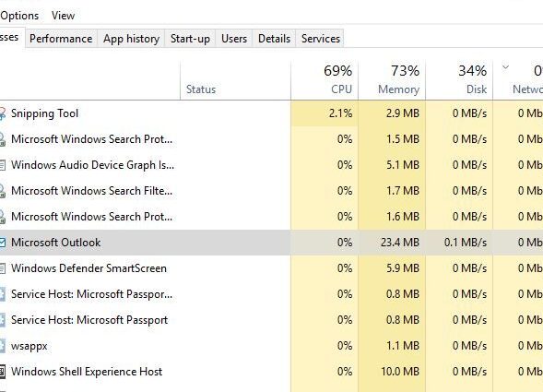This screenshot has height=392, width=543.
Task: Click the 2.1% CPU value for Snipping Tool
Action: point(340,113)
